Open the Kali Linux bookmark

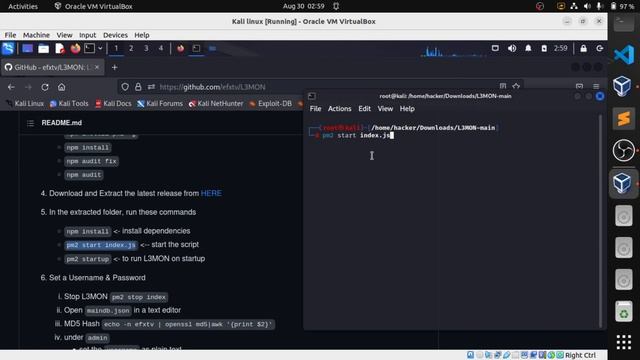coord(24,104)
